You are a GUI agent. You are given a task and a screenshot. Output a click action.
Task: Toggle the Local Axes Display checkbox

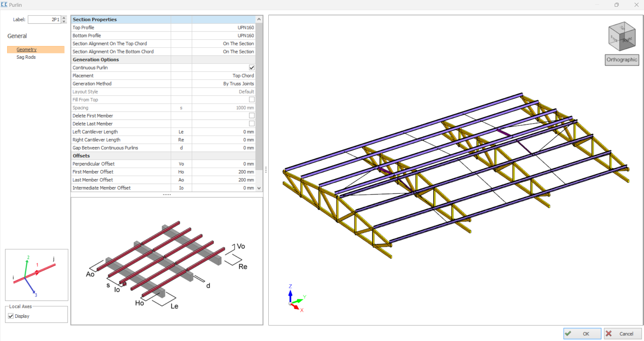click(x=11, y=316)
